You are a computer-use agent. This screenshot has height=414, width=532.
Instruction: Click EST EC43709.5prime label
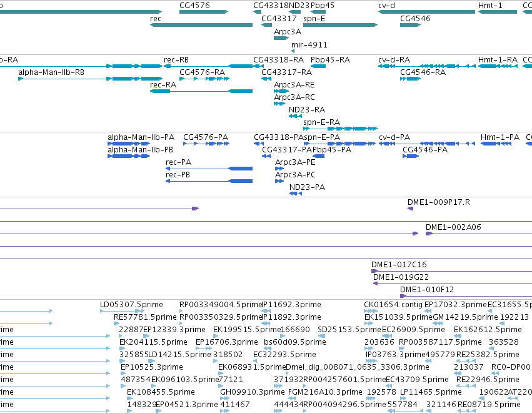point(417,380)
